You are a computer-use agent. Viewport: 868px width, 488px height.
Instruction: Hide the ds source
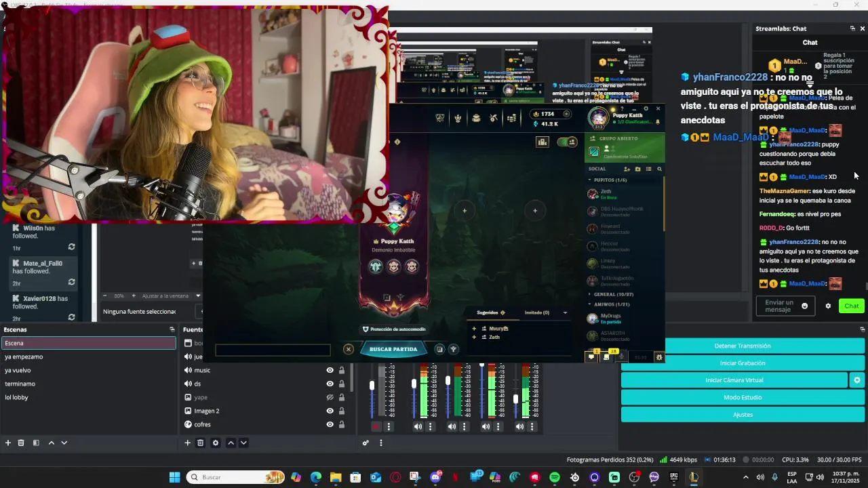(x=330, y=384)
